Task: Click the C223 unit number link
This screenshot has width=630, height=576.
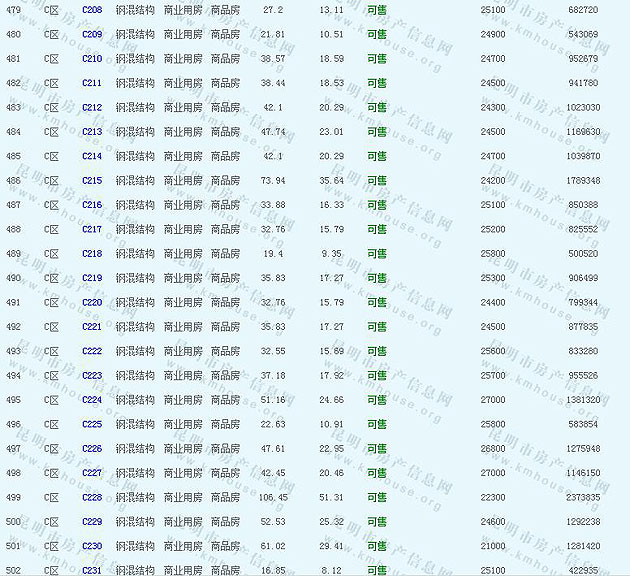Action: [92, 376]
